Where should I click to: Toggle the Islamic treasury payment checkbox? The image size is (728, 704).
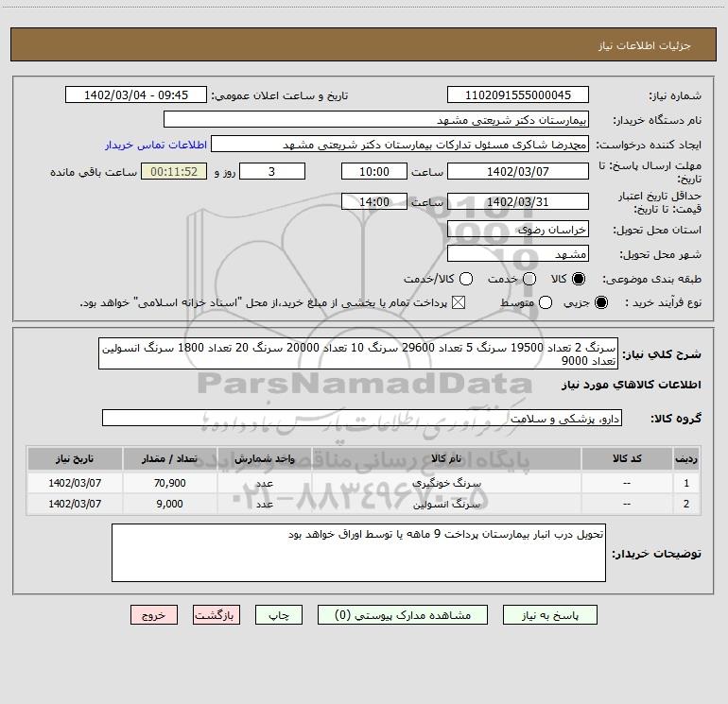[460, 302]
